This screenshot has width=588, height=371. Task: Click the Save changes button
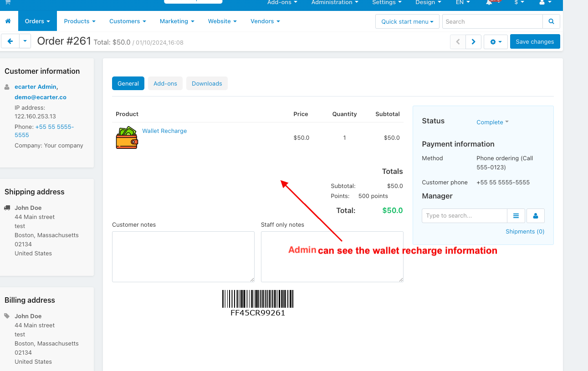[535, 41]
